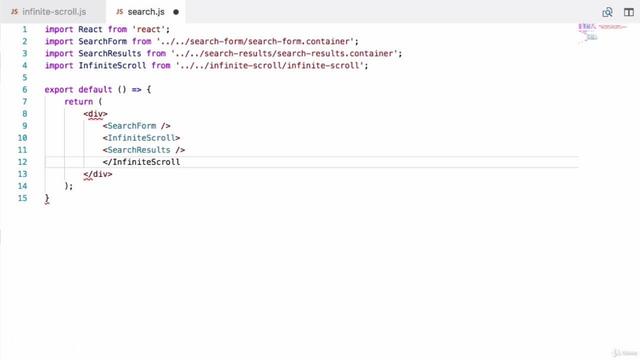Click line number 10 in the gutter
This screenshot has width=640, height=360.
coord(22,138)
